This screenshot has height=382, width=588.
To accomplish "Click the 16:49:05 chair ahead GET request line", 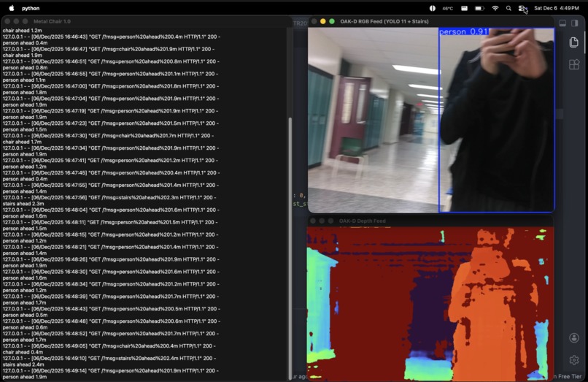I will pyautogui.click(x=109, y=346).
